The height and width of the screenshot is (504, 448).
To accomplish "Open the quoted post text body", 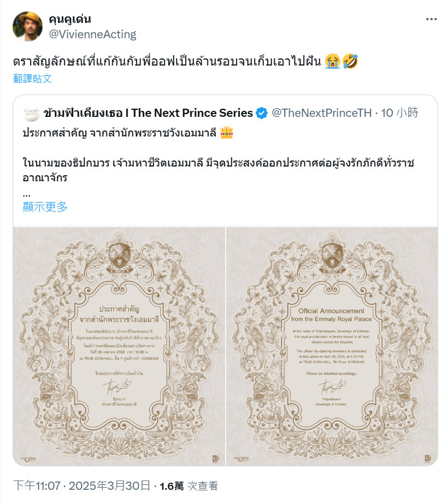I will [x=219, y=162].
